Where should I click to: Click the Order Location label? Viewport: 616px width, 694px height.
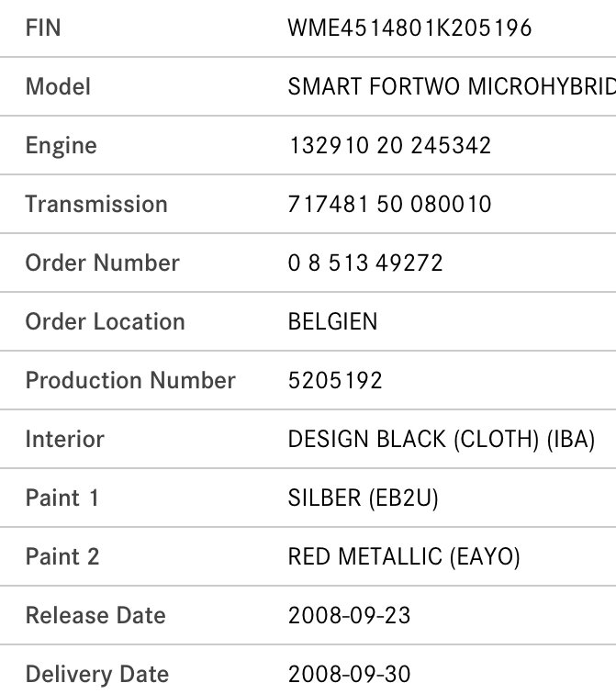tap(105, 321)
